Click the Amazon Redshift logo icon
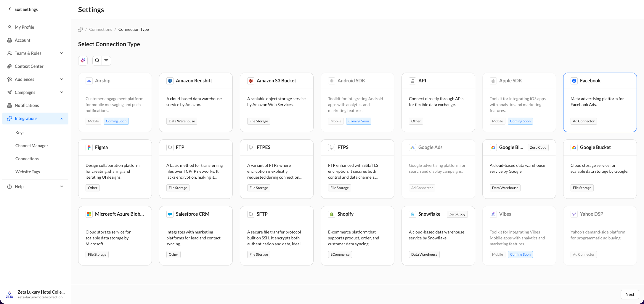Screen dimensions: 644x304 pos(170,81)
